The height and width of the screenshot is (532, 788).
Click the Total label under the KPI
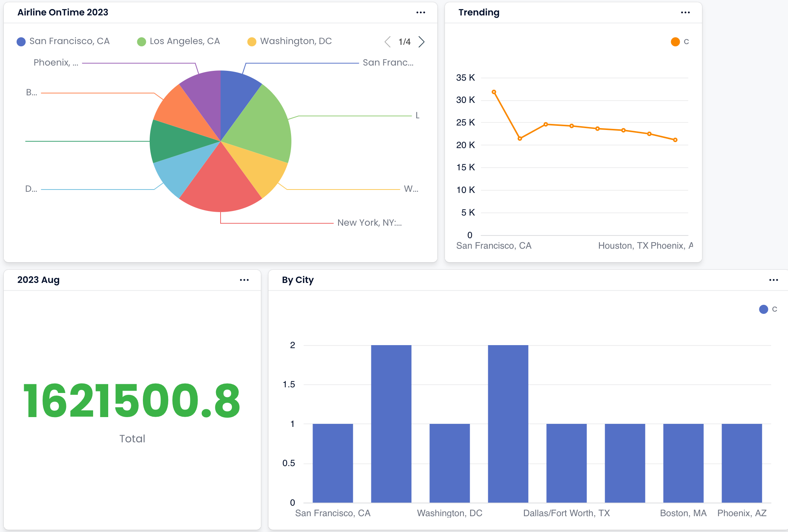pos(132,439)
